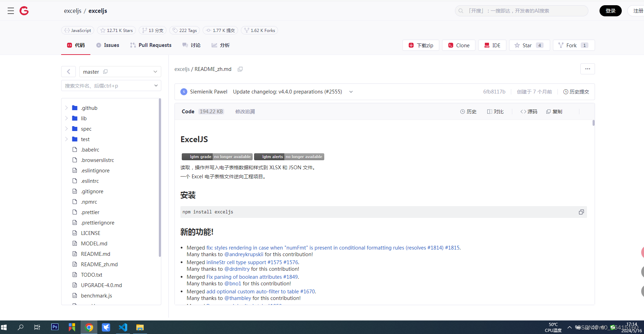Click the lgtm grade badge

(x=217, y=157)
